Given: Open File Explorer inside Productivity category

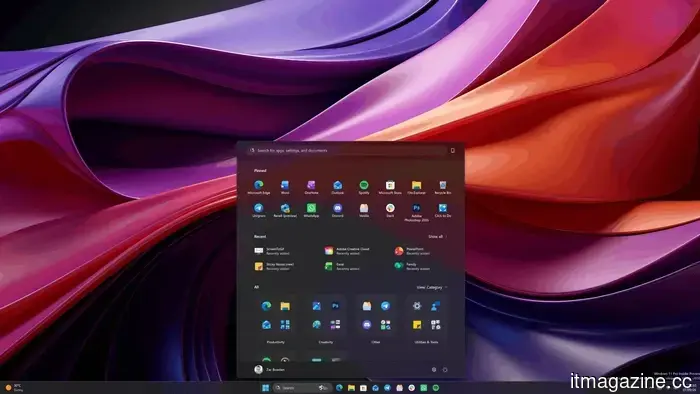Looking at the screenshot, I should tap(285, 306).
